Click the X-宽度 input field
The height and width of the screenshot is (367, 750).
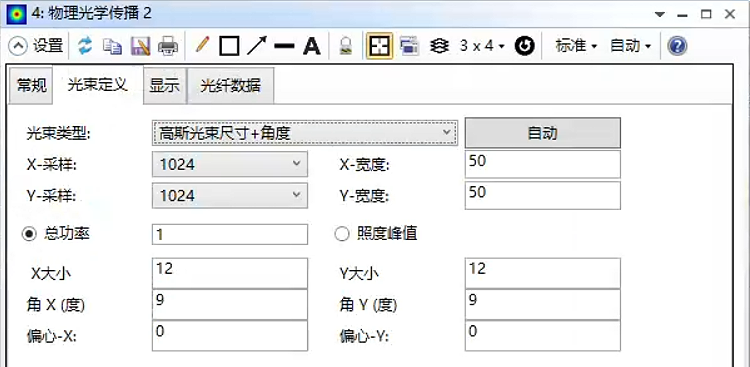click(542, 164)
